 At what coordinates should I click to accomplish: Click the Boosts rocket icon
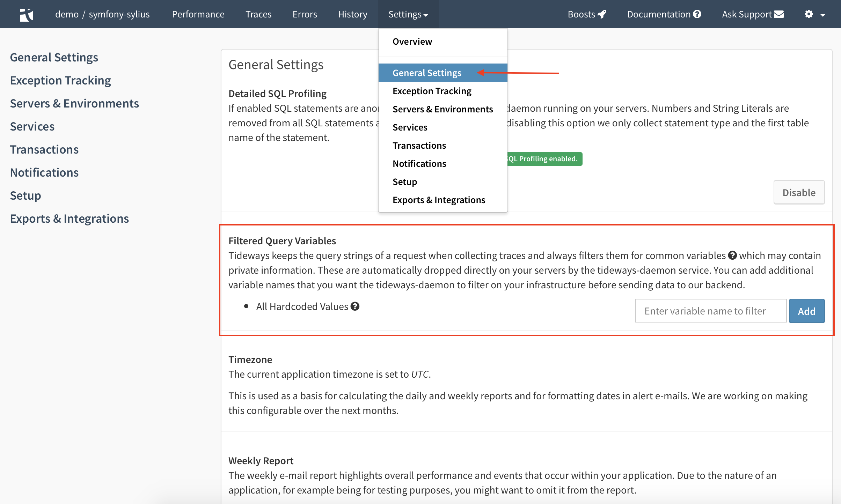602,14
